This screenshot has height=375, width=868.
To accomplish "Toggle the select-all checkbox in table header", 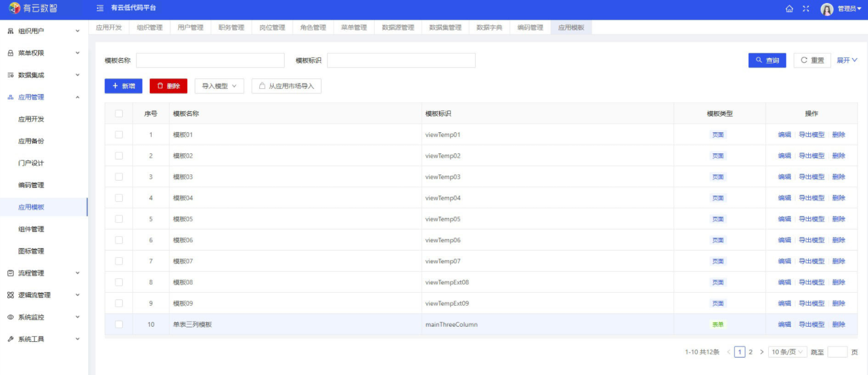I will point(119,114).
